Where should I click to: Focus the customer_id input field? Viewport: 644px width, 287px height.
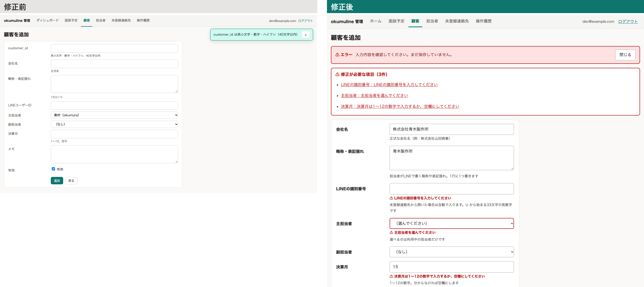[x=114, y=48]
